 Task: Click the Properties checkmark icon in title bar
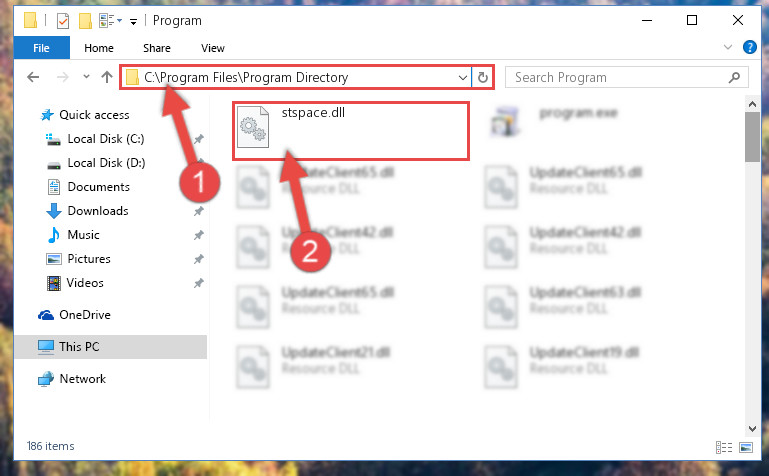click(63, 21)
